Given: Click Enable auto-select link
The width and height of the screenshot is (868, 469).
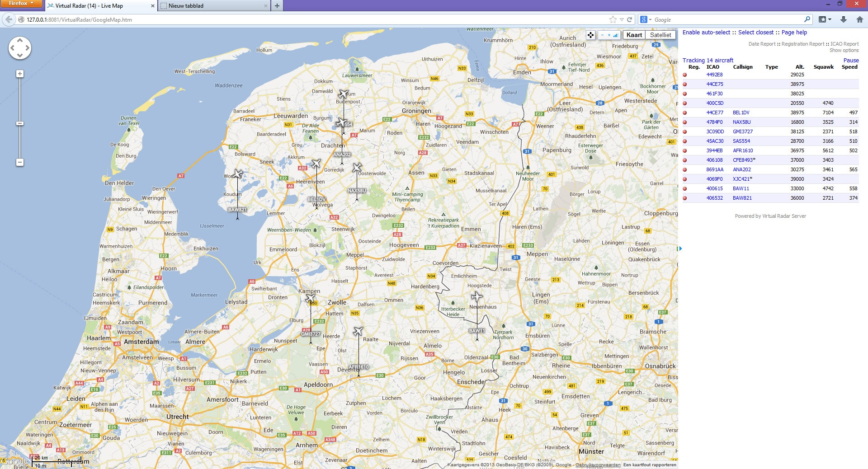Looking at the screenshot, I should tap(706, 33).
